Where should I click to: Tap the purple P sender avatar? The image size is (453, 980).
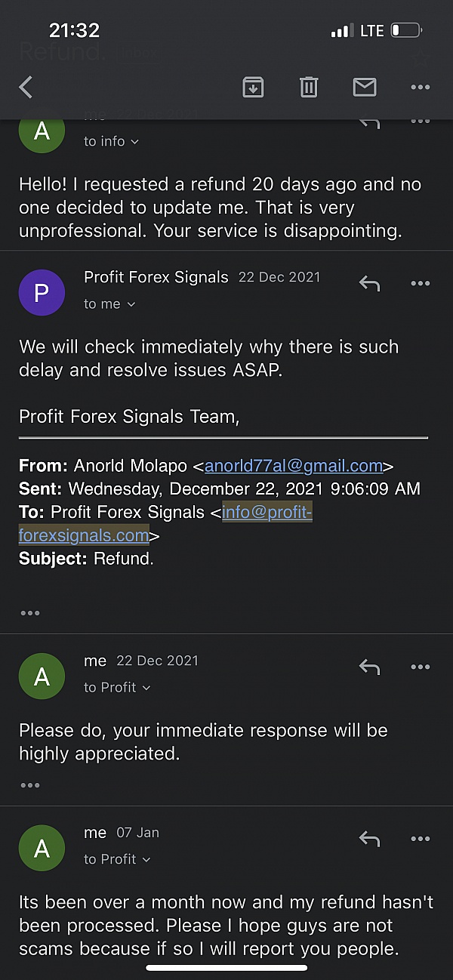pos(42,292)
